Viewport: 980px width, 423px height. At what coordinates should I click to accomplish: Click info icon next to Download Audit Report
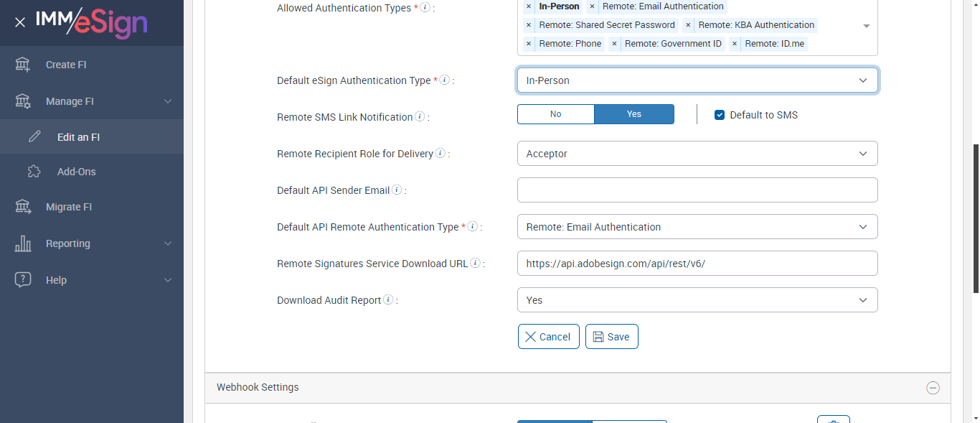click(388, 300)
